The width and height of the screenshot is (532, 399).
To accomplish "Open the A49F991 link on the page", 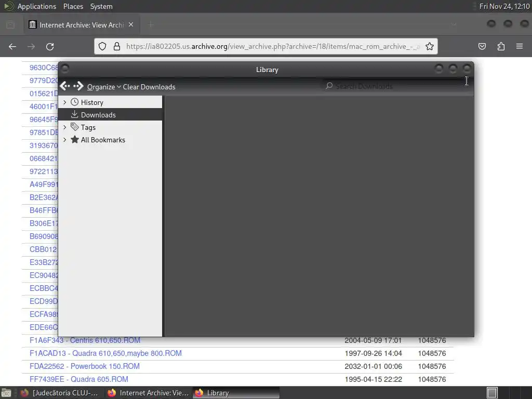I will 44,184.
